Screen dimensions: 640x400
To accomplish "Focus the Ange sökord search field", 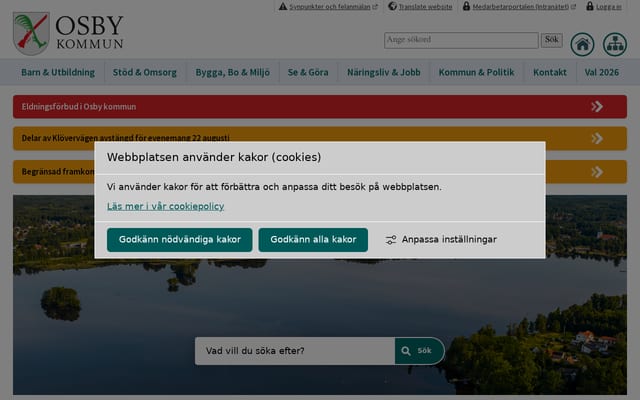I will coord(461,40).
